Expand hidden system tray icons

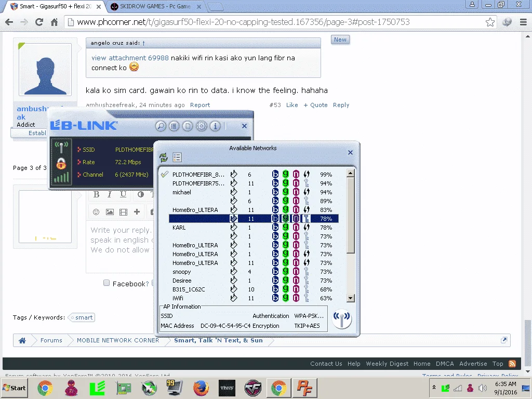(434, 387)
